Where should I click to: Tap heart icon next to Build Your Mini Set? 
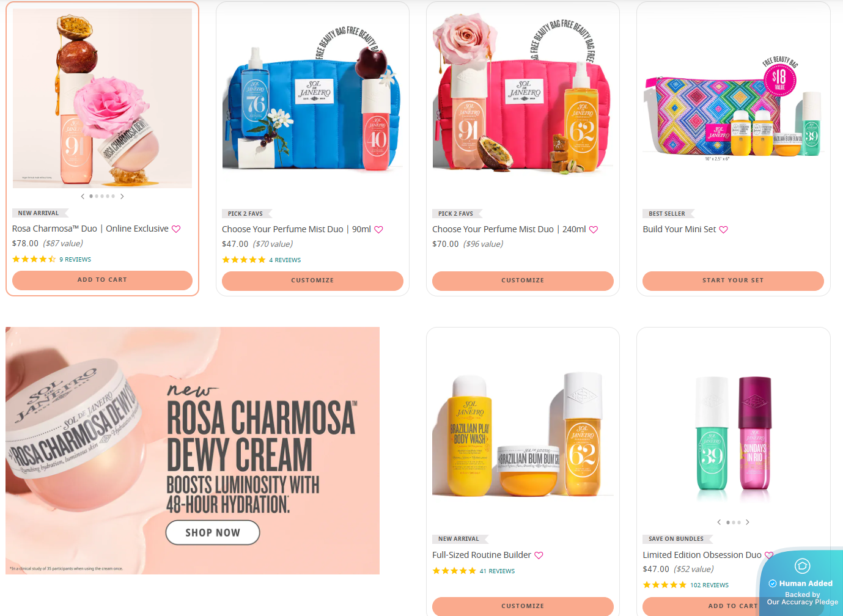click(724, 230)
